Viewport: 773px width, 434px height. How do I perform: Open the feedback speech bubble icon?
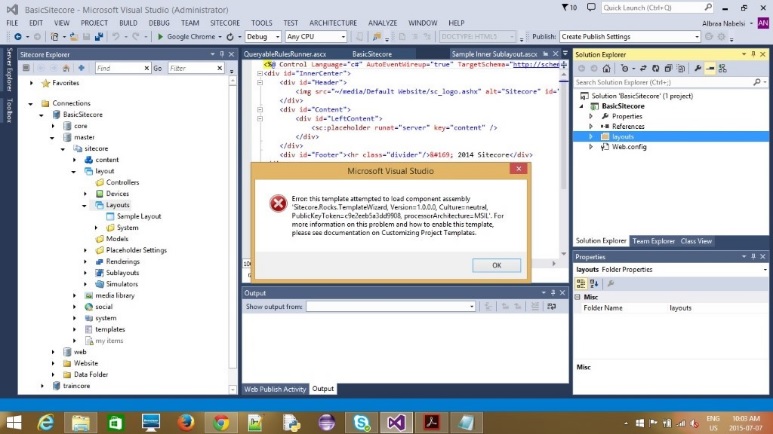(591, 7)
